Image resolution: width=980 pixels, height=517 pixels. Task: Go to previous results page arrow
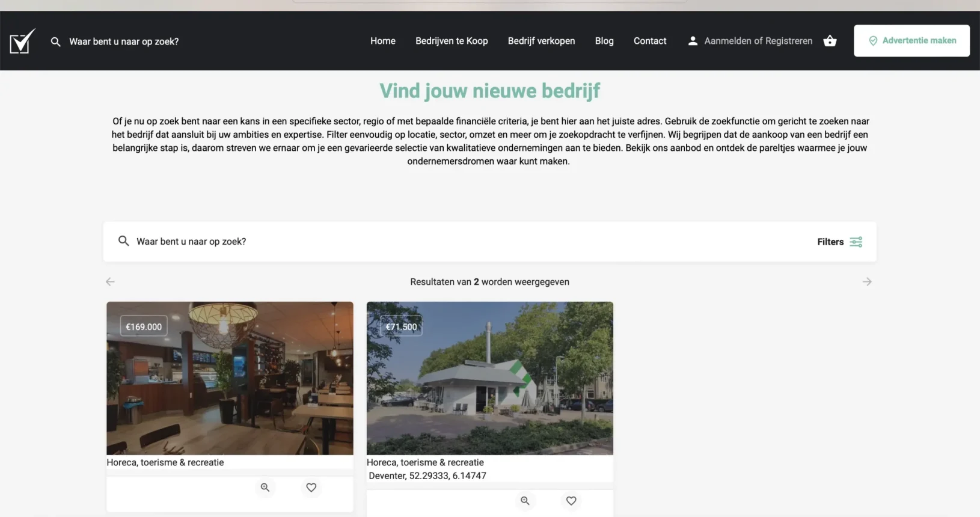click(x=110, y=281)
